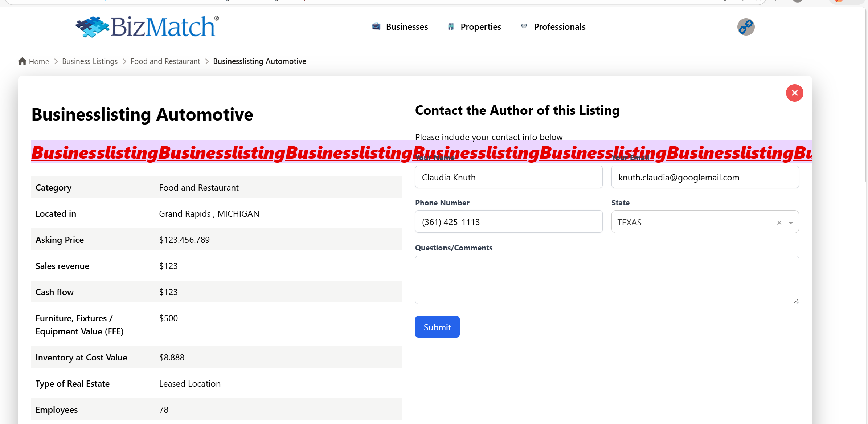Click the Businesses briefcase icon
This screenshot has height=424, width=868.
[376, 26]
